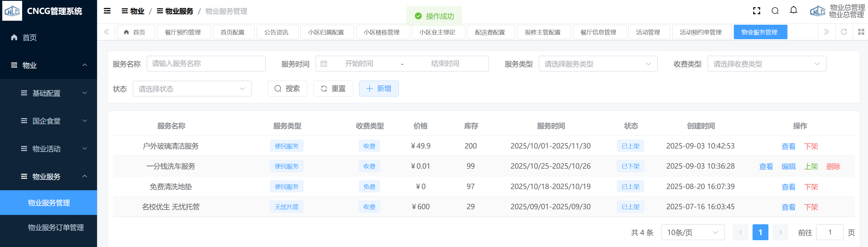Open 物业服务订单管理 in sidebar
This screenshot has height=247, width=868.
pos(56,227)
